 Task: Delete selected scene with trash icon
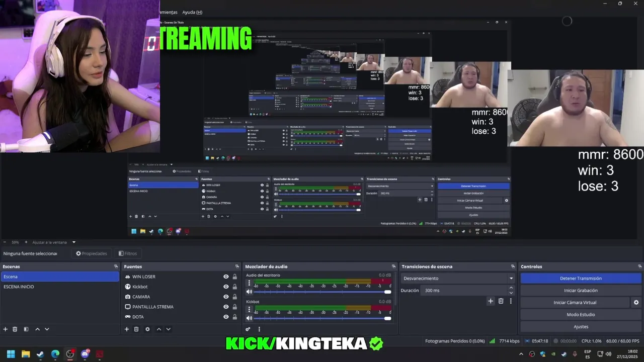coord(15,329)
